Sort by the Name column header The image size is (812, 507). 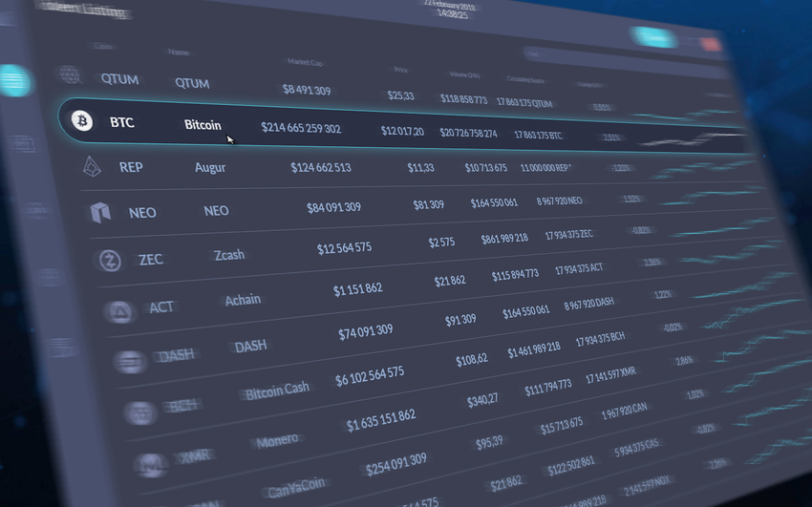(x=178, y=52)
